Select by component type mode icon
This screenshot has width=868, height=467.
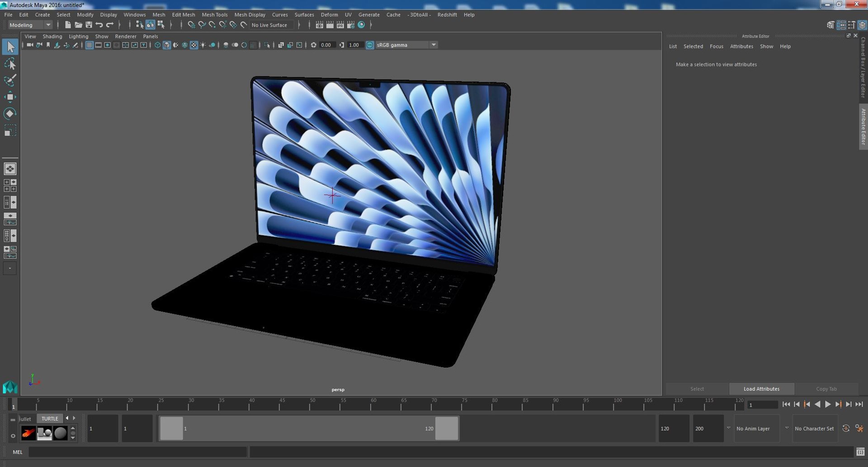coord(161,25)
